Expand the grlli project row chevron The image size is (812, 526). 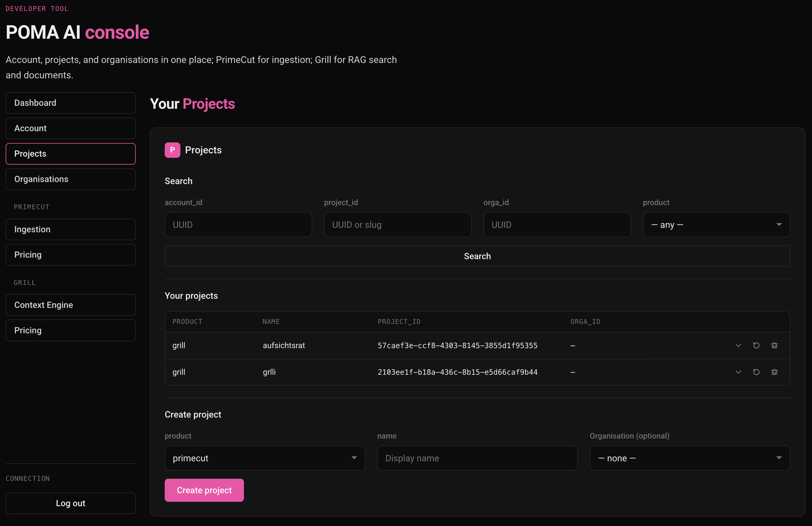[x=738, y=372]
